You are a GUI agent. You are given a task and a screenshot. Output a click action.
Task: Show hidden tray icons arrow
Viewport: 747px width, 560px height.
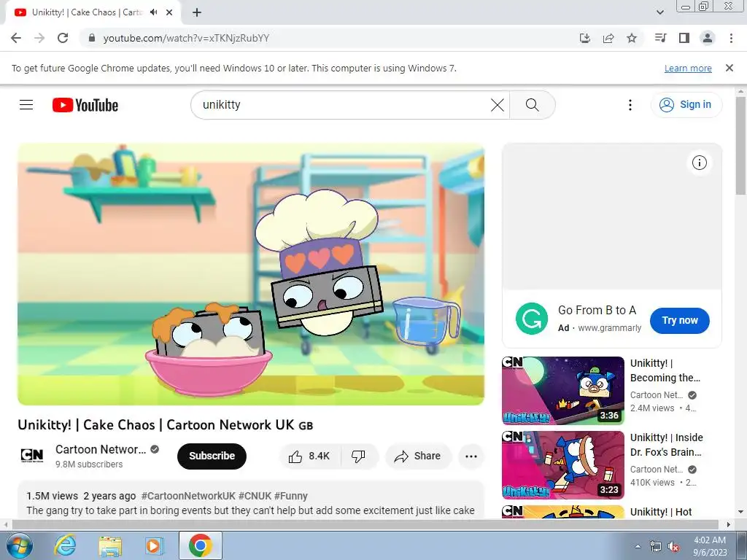point(638,546)
